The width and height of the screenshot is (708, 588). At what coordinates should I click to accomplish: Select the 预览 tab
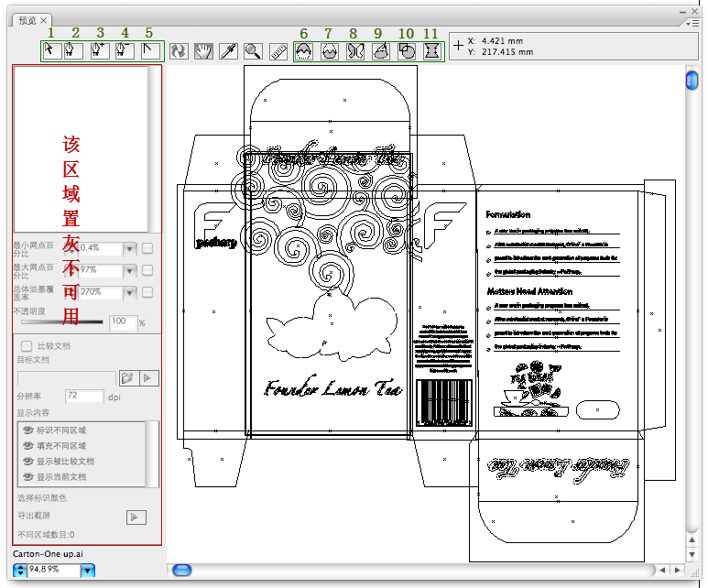[x=27, y=20]
